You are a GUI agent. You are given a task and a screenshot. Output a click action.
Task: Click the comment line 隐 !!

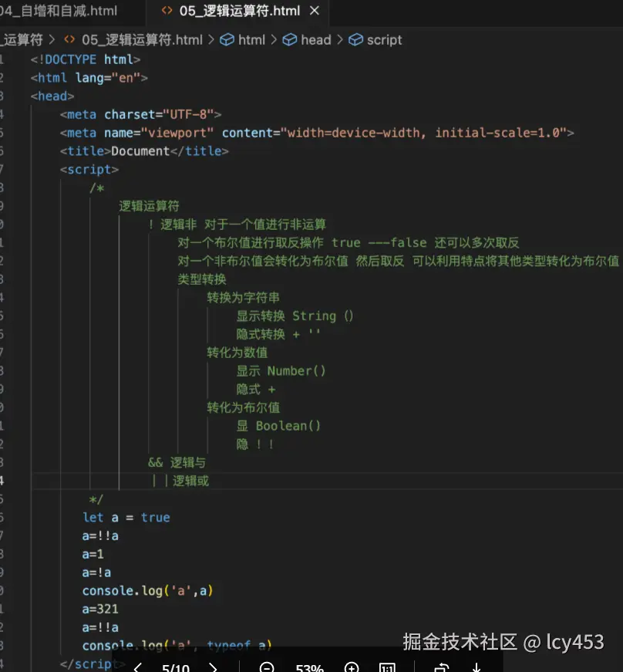click(x=255, y=444)
